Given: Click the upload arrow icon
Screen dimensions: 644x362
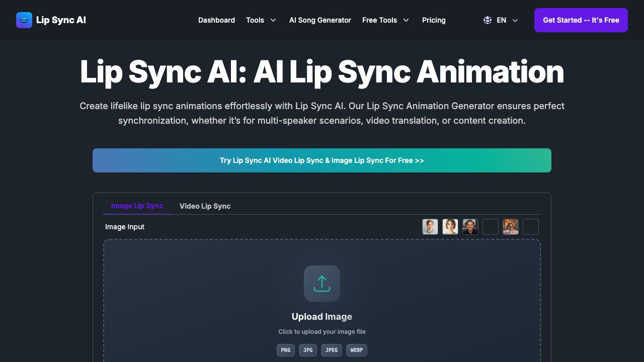Looking at the screenshot, I should pos(322,284).
